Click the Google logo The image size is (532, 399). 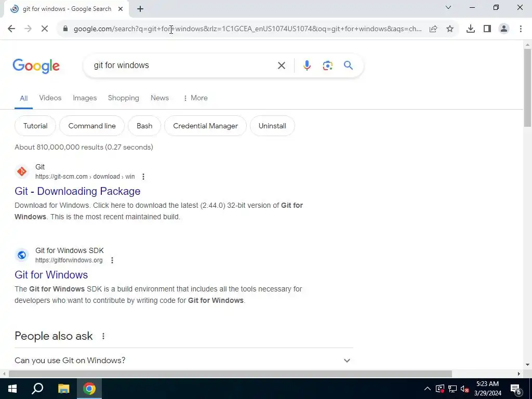point(36,66)
